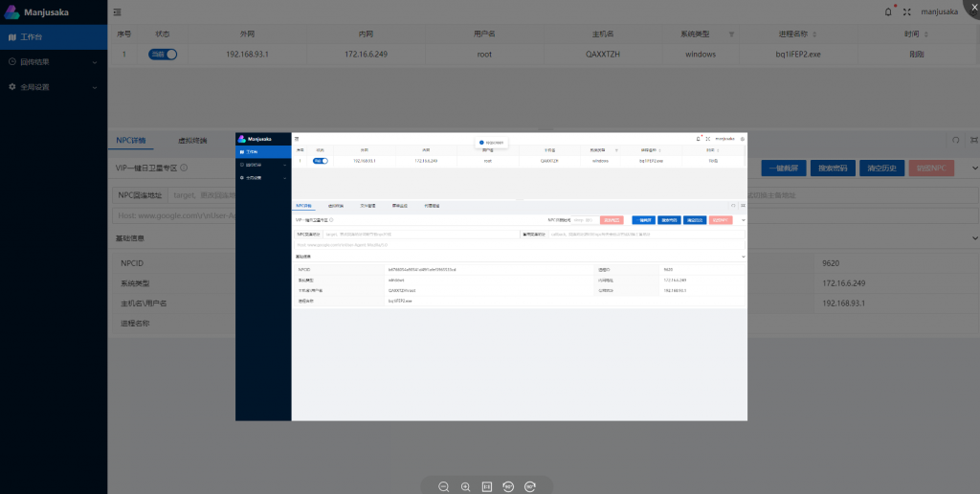
Task: Click the fullscreen icon beside the bell
Action: [906, 11]
